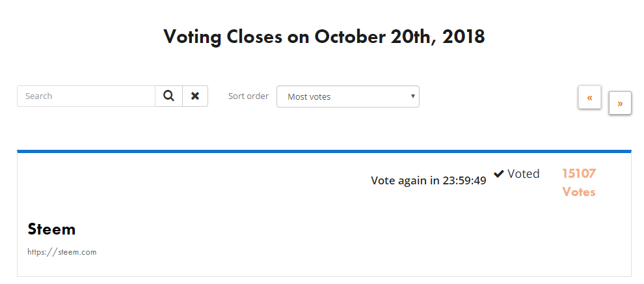The image size is (644, 284).
Task: Click the Voting Closes heading
Action: (x=323, y=36)
